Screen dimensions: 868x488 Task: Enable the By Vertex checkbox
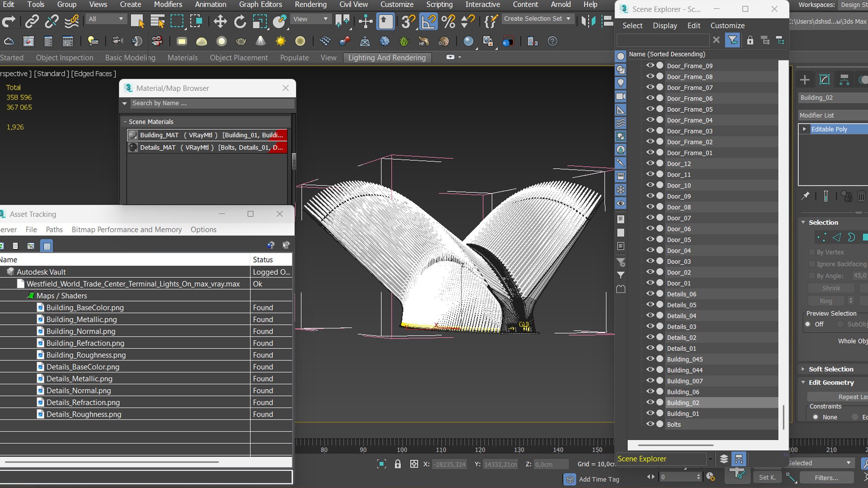[811, 252]
